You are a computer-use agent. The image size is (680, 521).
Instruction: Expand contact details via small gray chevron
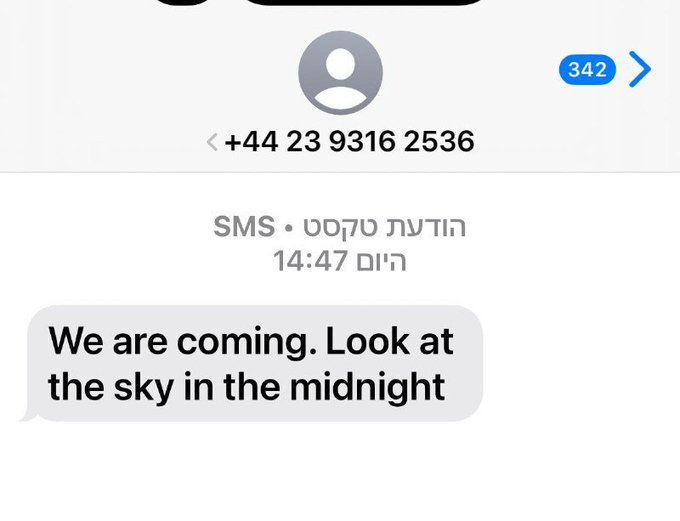(x=212, y=142)
